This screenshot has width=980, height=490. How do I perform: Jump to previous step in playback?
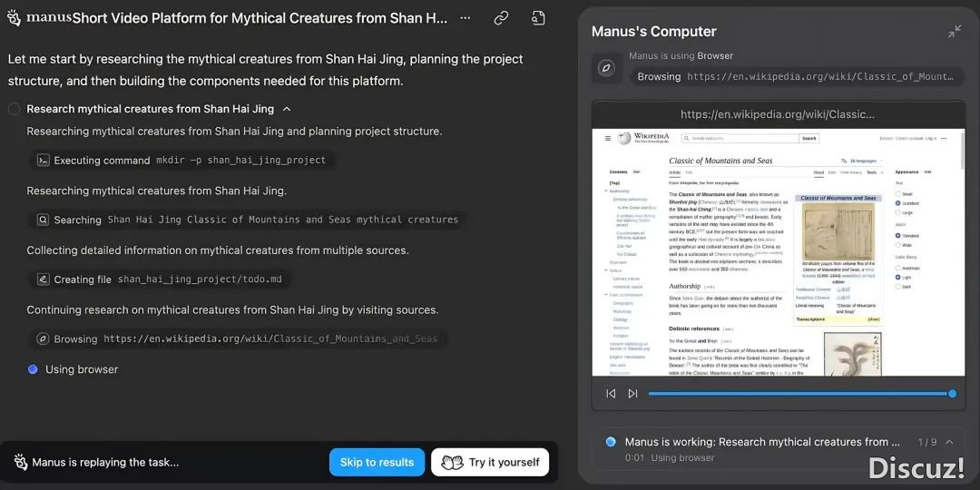click(611, 393)
